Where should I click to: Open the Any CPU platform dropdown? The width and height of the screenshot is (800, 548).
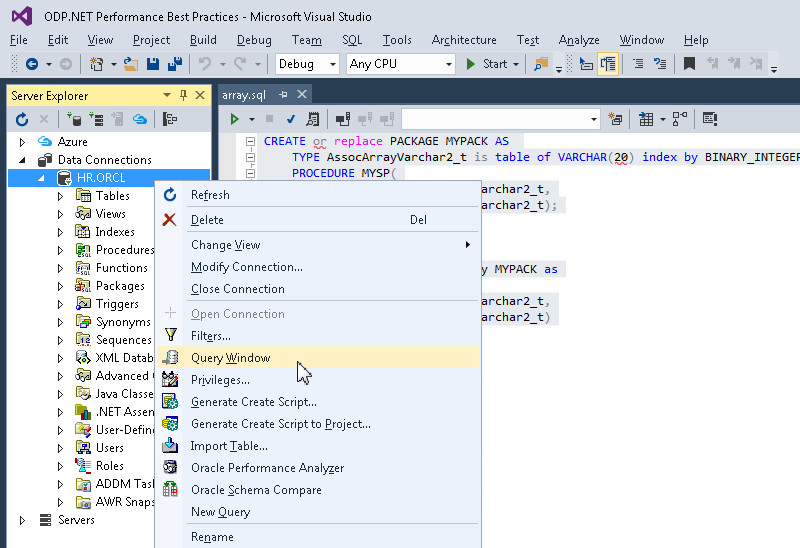pyautogui.click(x=400, y=64)
